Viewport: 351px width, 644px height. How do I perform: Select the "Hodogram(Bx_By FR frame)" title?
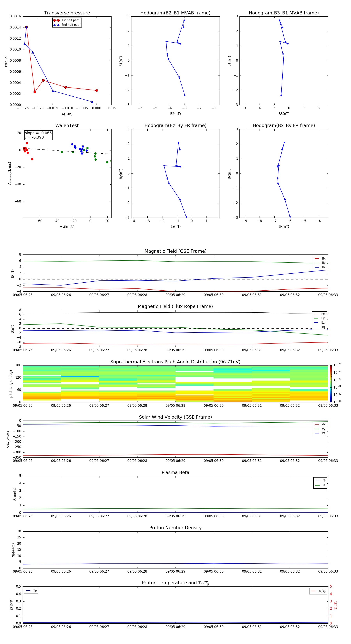click(284, 125)
